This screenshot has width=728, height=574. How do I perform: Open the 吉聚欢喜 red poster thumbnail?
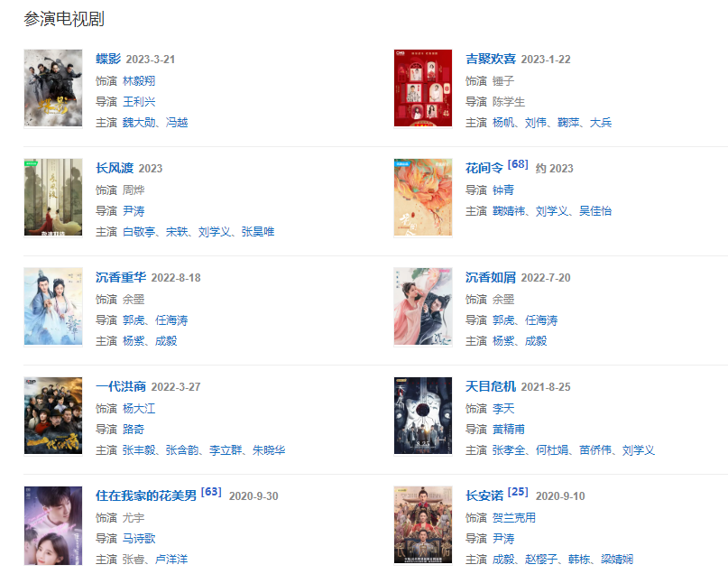423,88
